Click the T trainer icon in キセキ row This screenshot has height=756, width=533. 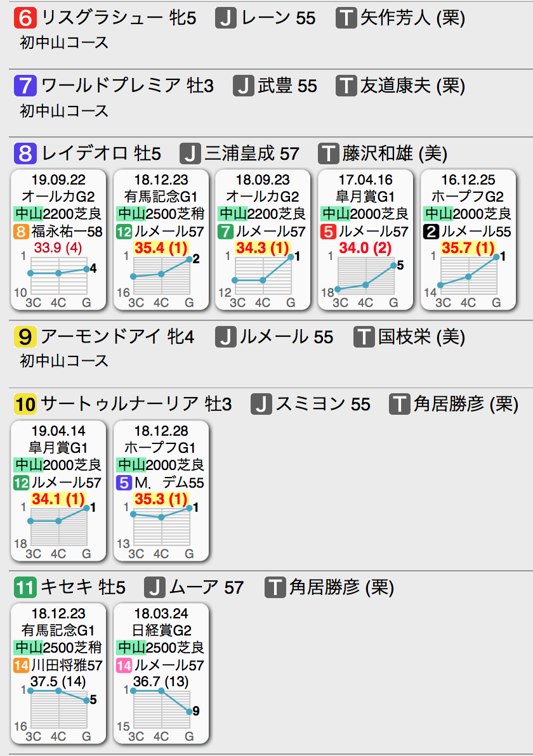click(275, 587)
